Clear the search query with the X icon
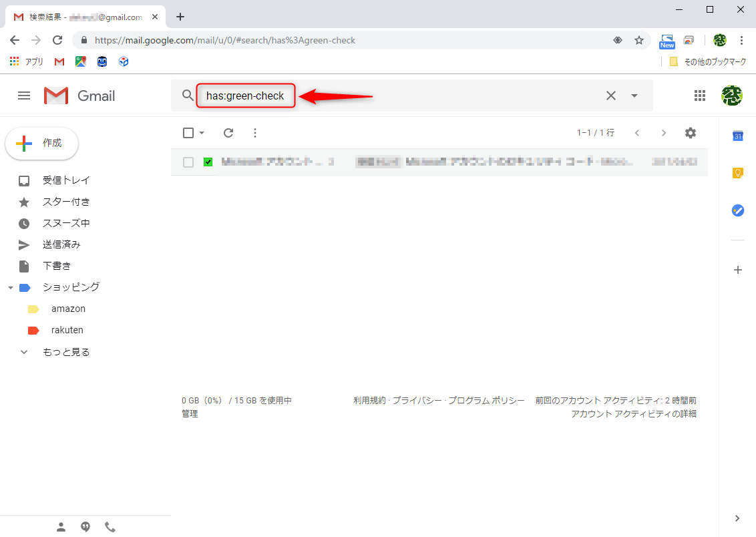This screenshot has height=537, width=756. coord(610,96)
